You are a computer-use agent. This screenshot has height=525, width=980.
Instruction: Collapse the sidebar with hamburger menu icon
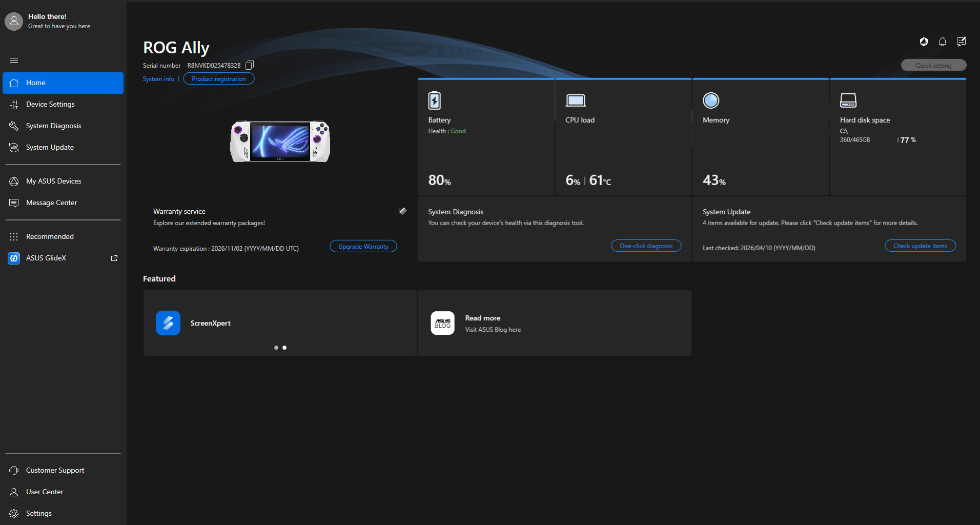coord(14,60)
